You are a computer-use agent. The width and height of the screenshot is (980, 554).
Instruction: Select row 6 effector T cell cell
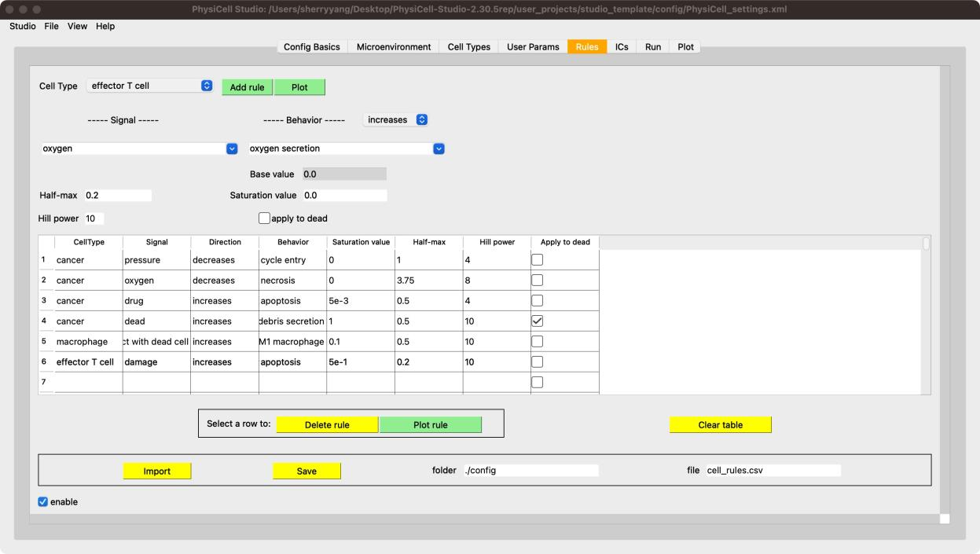87,361
